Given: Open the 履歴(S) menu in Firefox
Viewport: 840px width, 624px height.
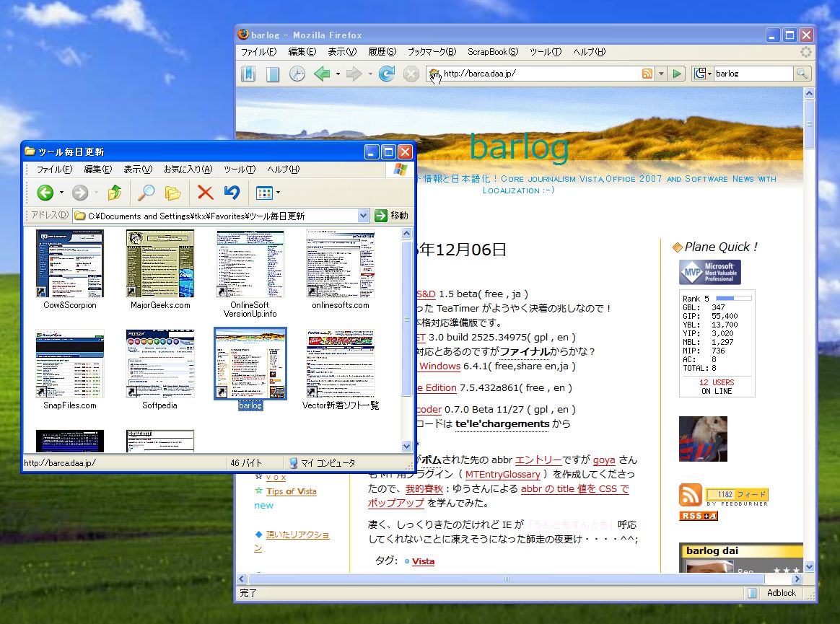Looking at the screenshot, I should point(382,52).
